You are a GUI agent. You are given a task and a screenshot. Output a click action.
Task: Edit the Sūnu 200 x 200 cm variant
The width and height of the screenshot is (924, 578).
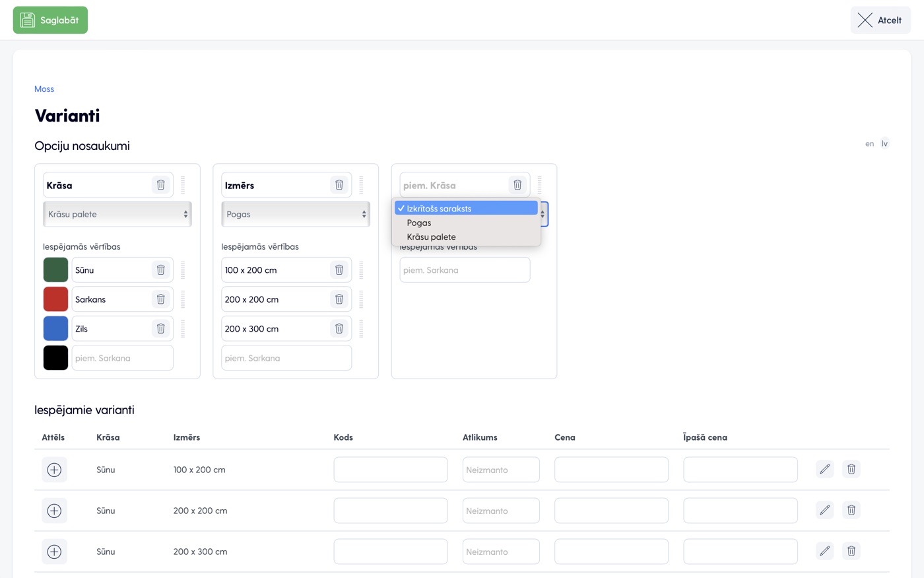point(824,510)
